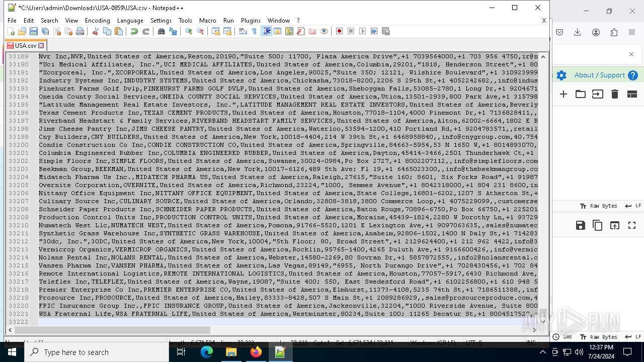Open the Encoding menu
Viewport: 644px width, 362px height.
pos(97,21)
